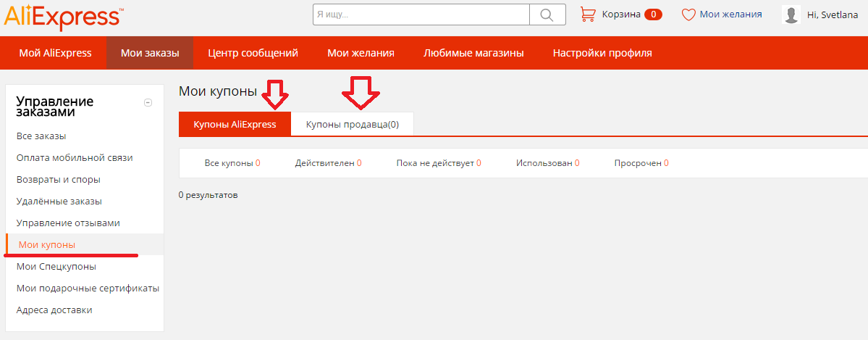Open Удалённые заказы in sidebar
The height and width of the screenshot is (340, 868).
[59, 202]
